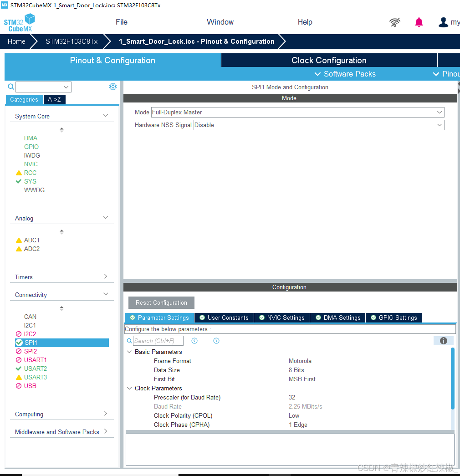This screenshot has height=476, width=460.
Task: Open the File menu
Action: (x=122, y=22)
